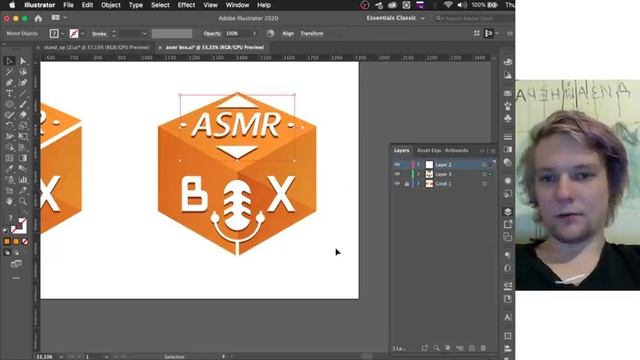Image resolution: width=640 pixels, height=360 pixels.
Task: Click the Align button
Action: 288,33
